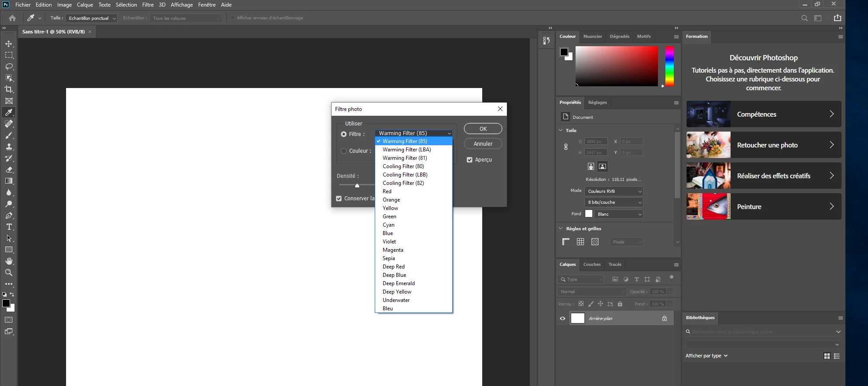
Task: Collapse the Toile section
Action: click(561, 130)
